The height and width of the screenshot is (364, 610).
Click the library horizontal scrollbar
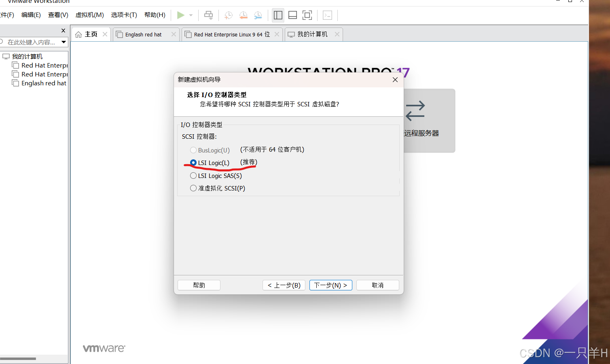pos(18,358)
